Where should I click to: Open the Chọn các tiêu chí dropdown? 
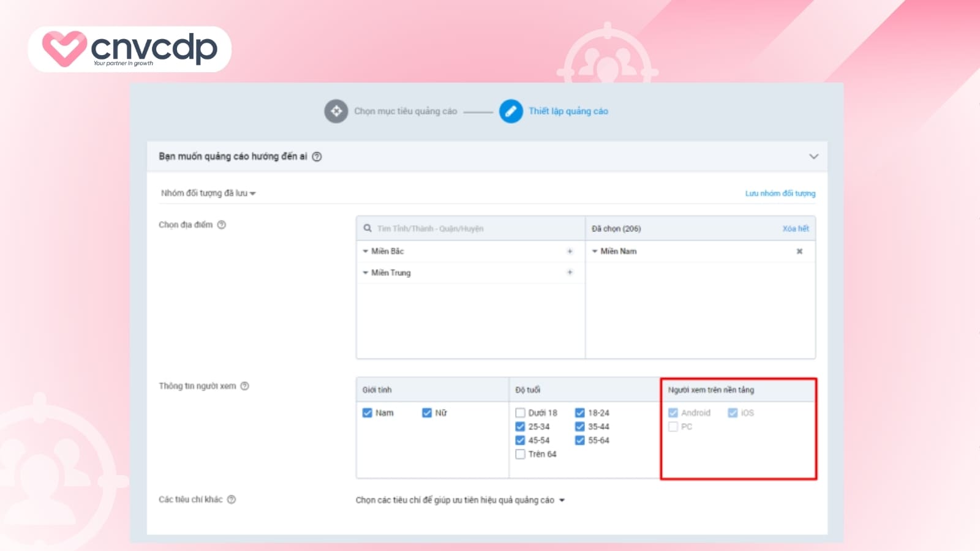point(460,500)
